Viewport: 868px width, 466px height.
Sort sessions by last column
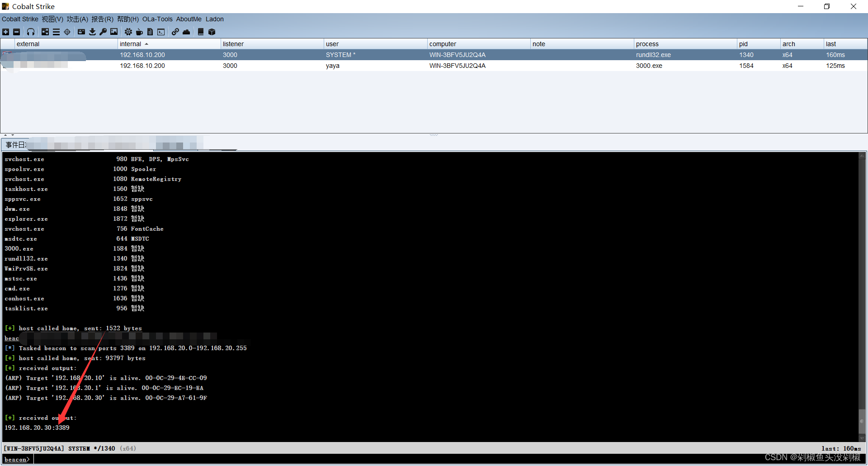tap(845, 44)
